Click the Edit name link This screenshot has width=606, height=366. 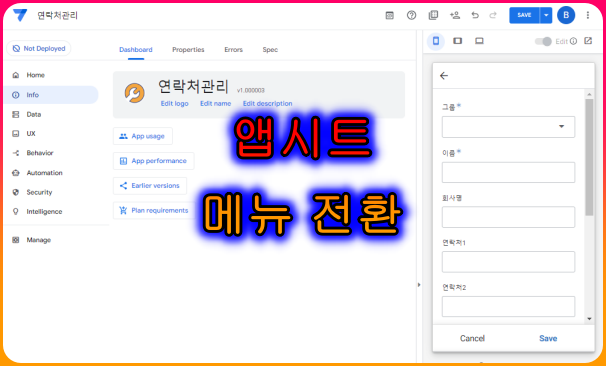(216, 104)
